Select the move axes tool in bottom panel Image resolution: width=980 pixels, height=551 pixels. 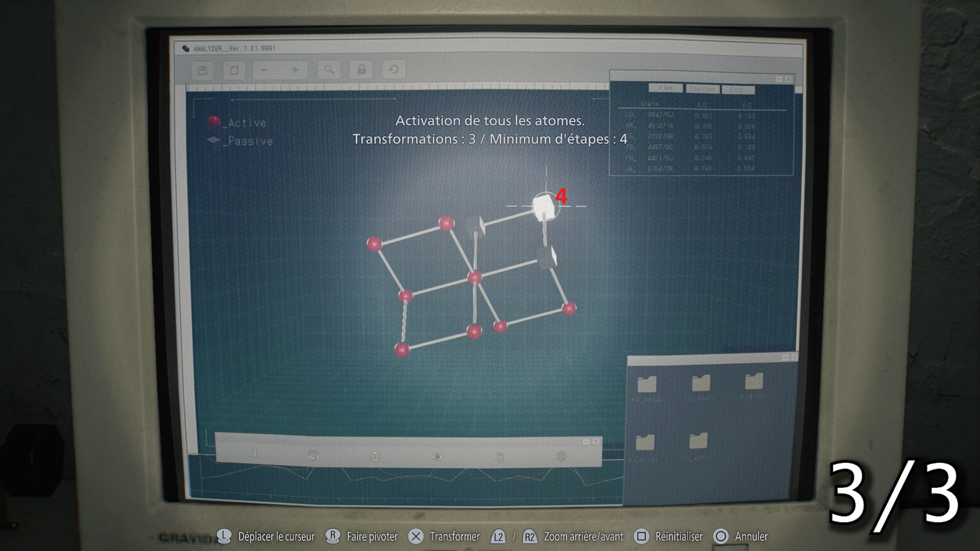pyautogui.click(x=254, y=454)
